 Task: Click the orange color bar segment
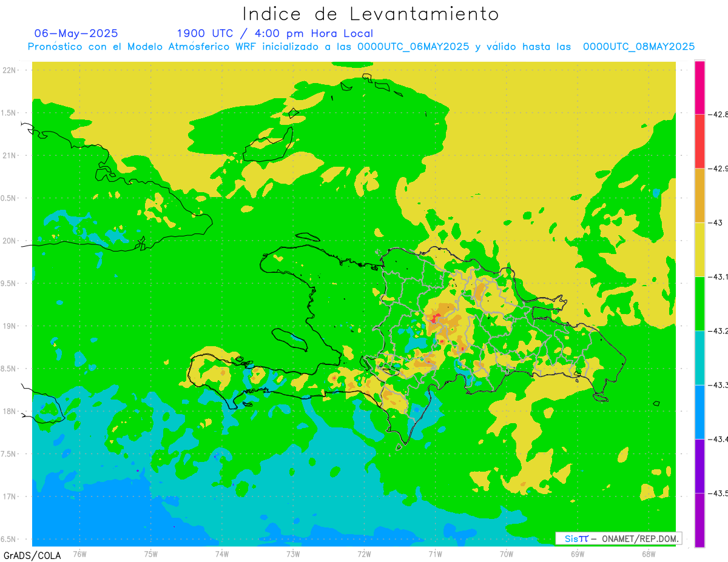click(699, 195)
